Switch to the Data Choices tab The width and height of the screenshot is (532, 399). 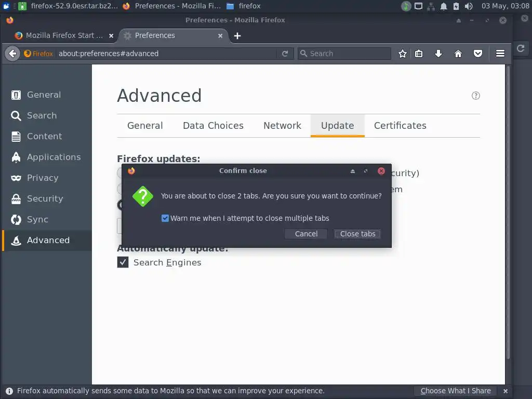tap(213, 126)
